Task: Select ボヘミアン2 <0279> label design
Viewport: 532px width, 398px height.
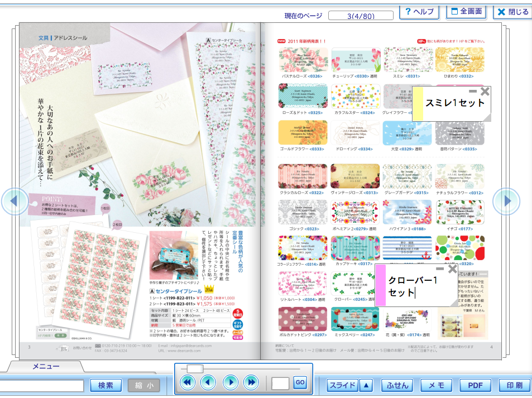Action: (x=355, y=212)
